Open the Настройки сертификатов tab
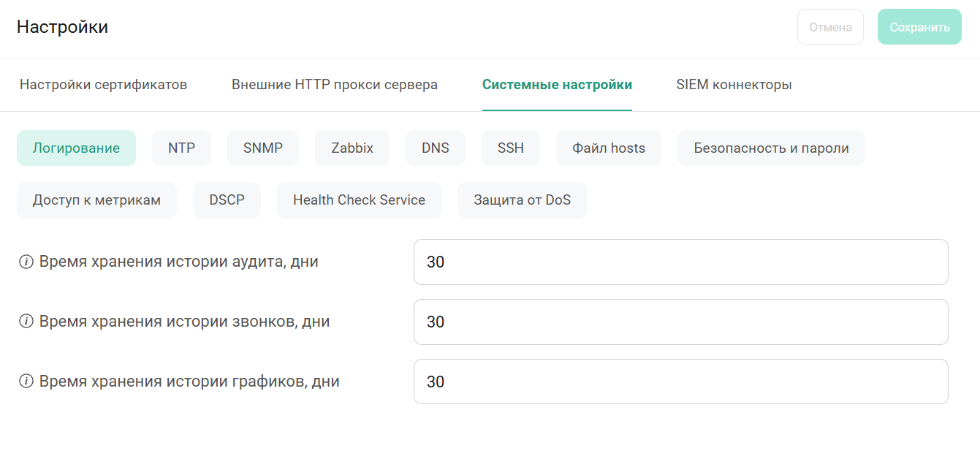Image resolution: width=980 pixels, height=459 pixels. point(103,85)
